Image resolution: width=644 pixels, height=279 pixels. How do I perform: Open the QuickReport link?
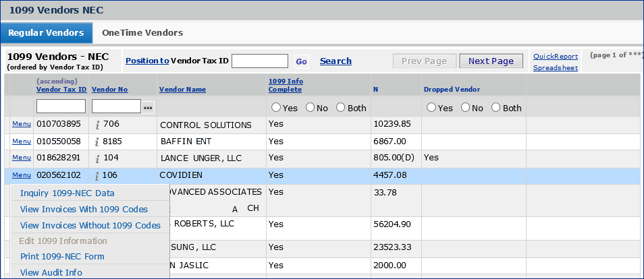(x=555, y=56)
